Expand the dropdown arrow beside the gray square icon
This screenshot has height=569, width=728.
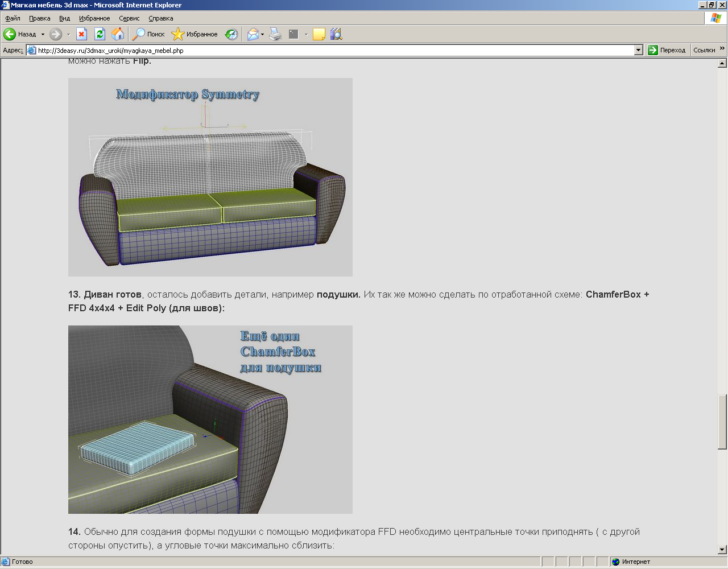click(x=306, y=34)
